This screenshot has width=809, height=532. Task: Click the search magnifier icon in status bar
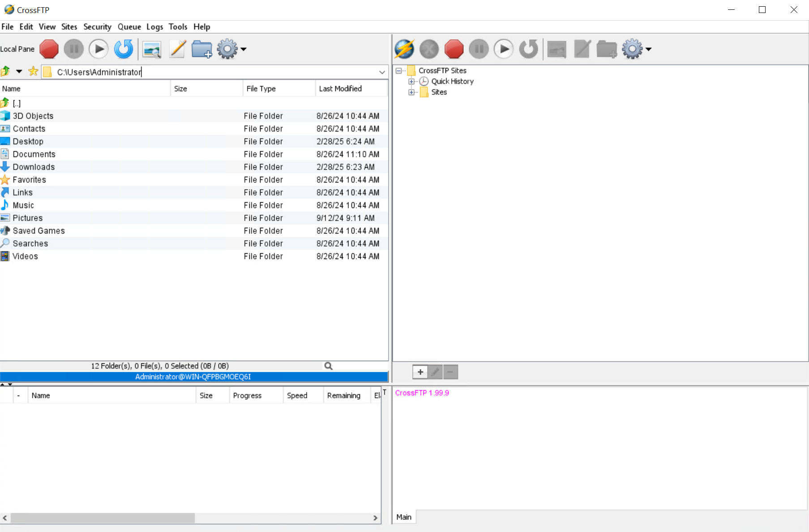(x=329, y=366)
